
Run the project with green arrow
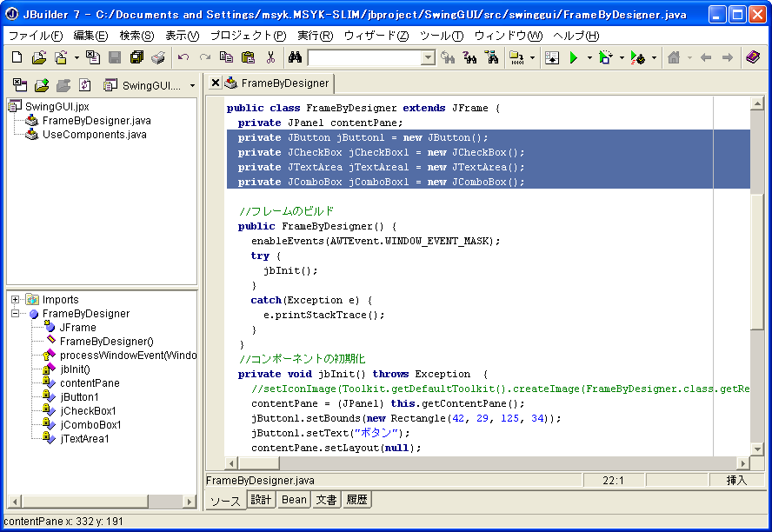573,57
